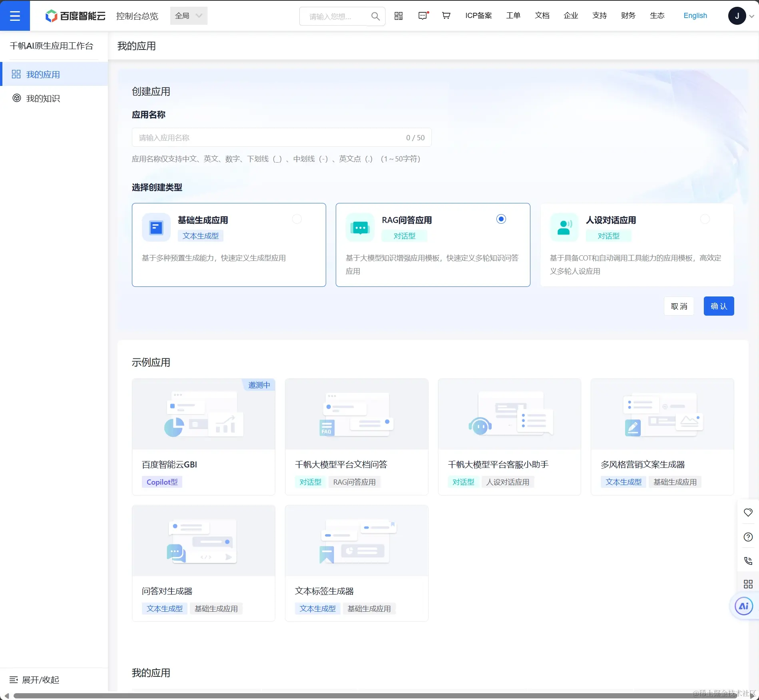This screenshot has height=700, width=759.
Task: Click the help question mark icon
Action: [x=748, y=537]
